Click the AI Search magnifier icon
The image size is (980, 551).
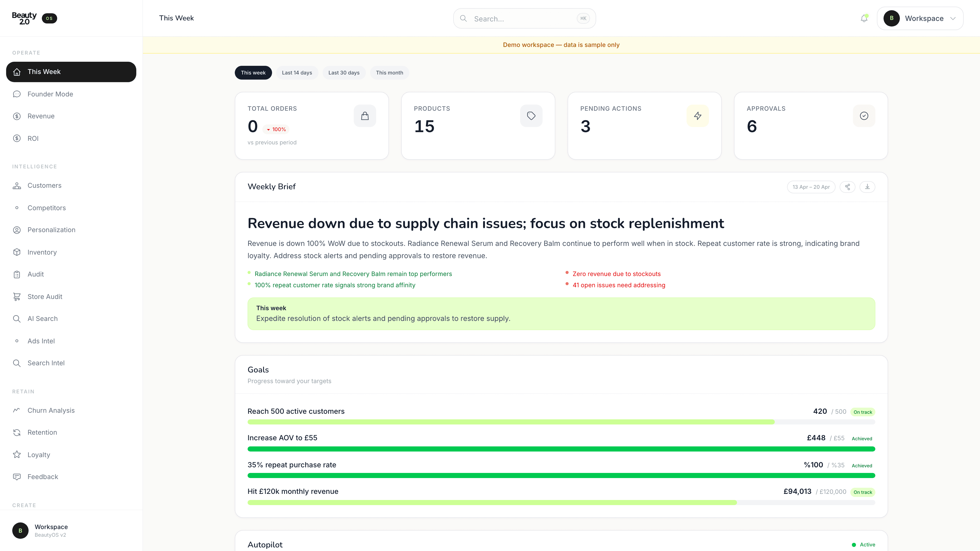point(17,319)
